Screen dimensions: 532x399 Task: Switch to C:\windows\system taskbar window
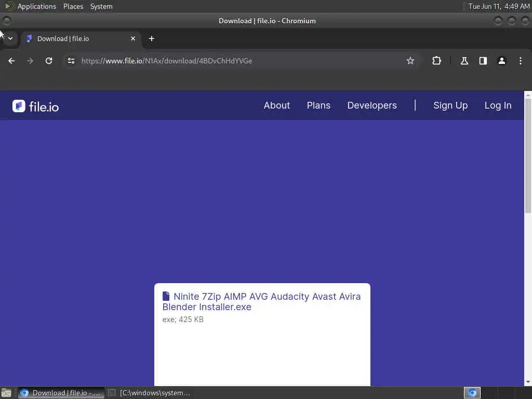pyautogui.click(x=150, y=393)
